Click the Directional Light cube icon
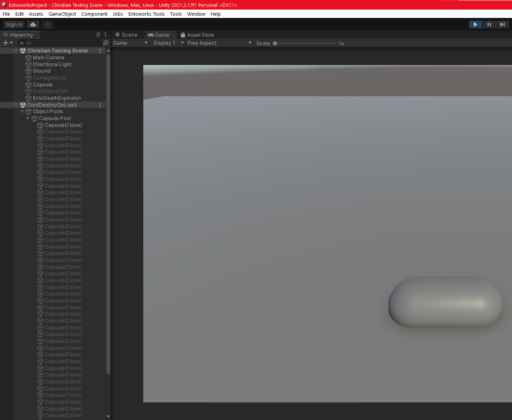Viewport: 512px width, 420px height. click(x=28, y=65)
